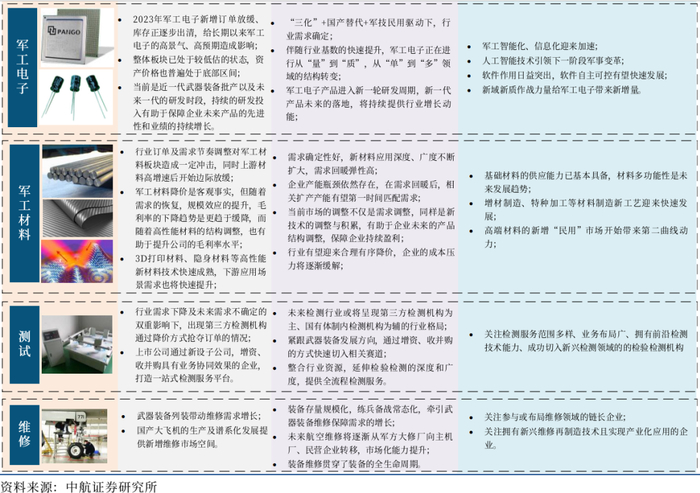The width and height of the screenshot is (700, 493).
Task: Select bullet starting "上市公司通过新设子公司"
Action: [201, 365]
